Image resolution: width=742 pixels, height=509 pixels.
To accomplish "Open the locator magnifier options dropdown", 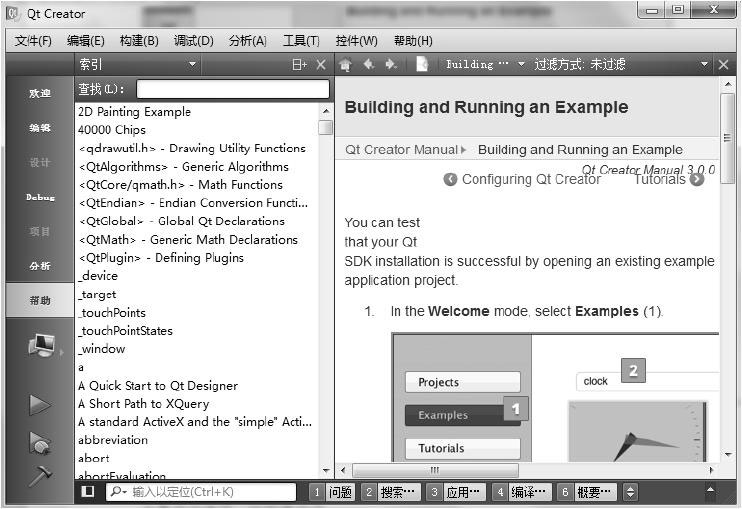I will 117,492.
